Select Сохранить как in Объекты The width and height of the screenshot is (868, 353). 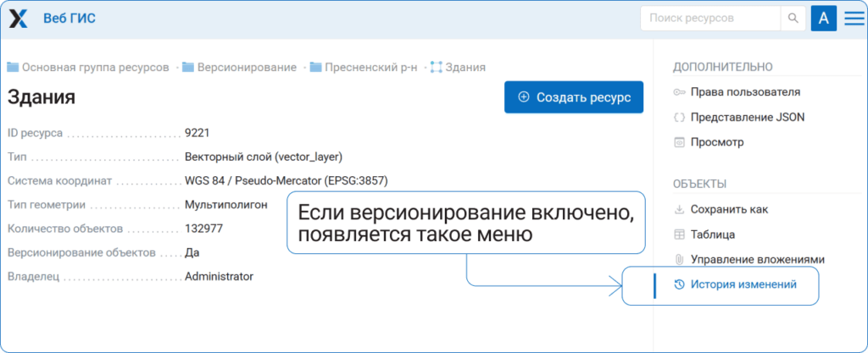[x=729, y=210]
